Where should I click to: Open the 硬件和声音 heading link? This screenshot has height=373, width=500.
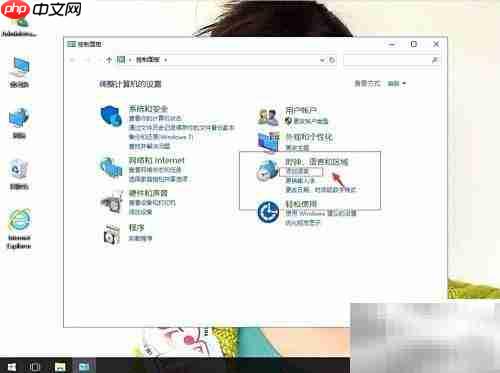click(x=148, y=193)
